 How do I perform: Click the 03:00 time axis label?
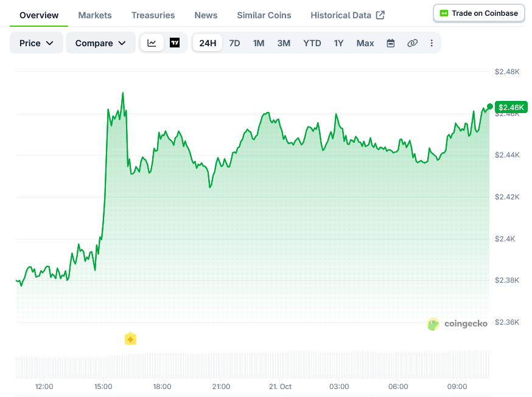click(x=339, y=387)
